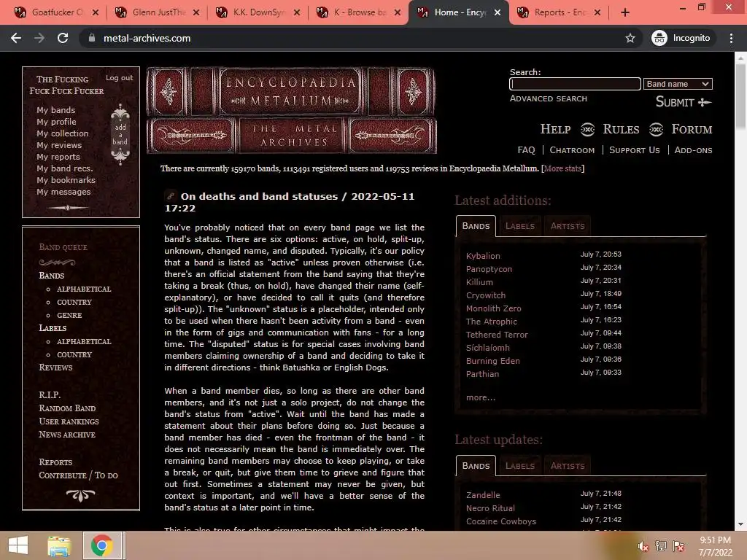Screen dimensions: 747x560
Task: Open Advanced Search
Action: (x=549, y=98)
